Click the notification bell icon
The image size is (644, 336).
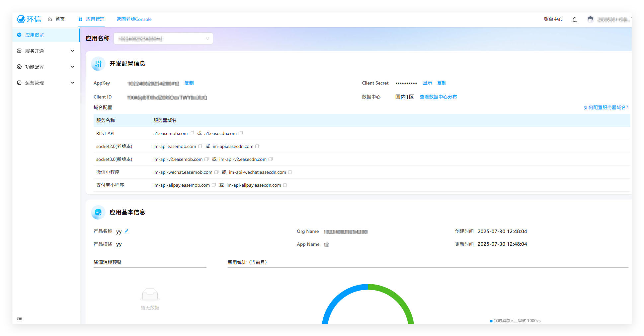pos(575,20)
